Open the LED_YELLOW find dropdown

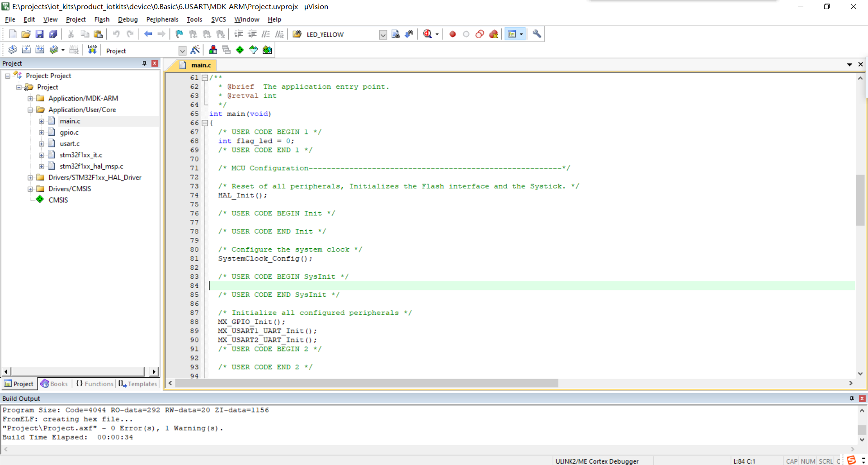[x=383, y=34]
